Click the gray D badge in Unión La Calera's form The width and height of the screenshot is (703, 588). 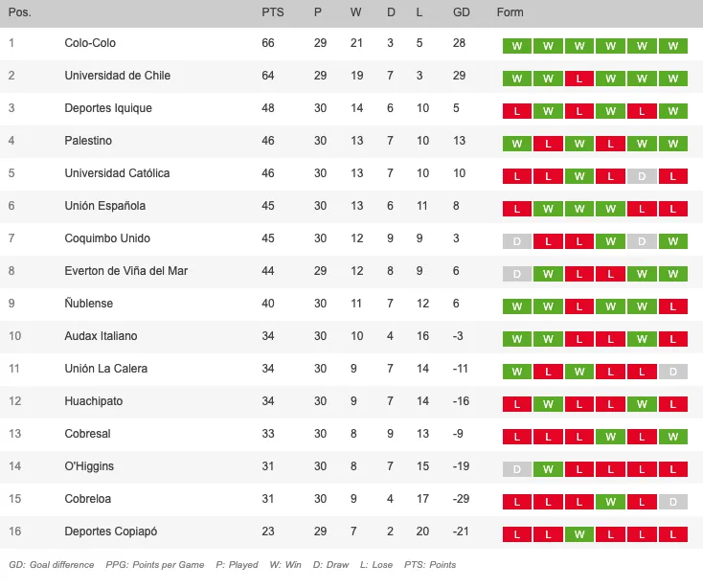coord(673,372)
